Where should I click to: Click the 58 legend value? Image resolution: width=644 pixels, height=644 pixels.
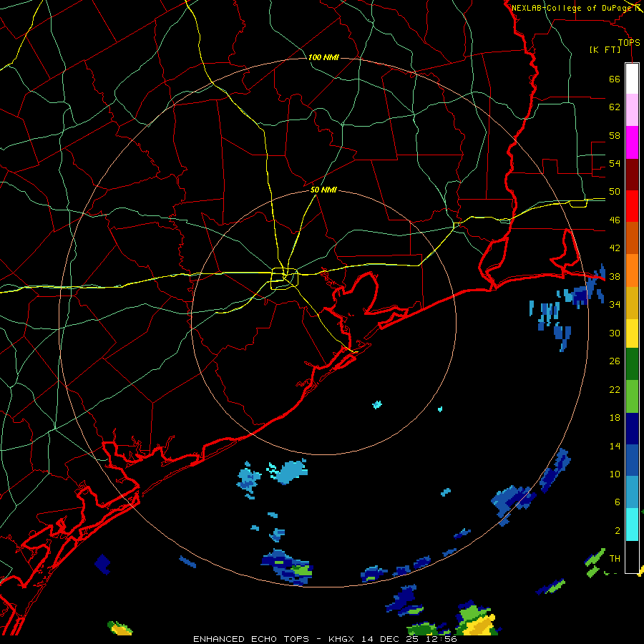(x=615, y=135)
